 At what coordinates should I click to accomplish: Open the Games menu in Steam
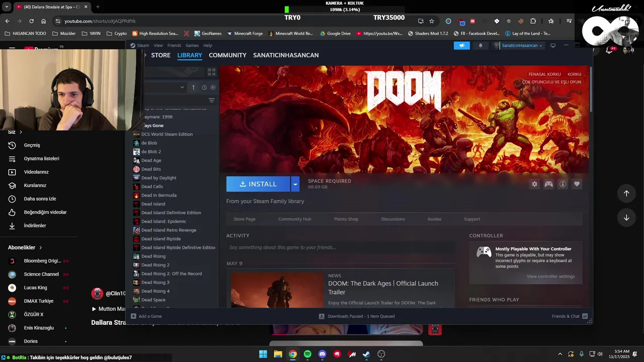(x=192, y=45)
